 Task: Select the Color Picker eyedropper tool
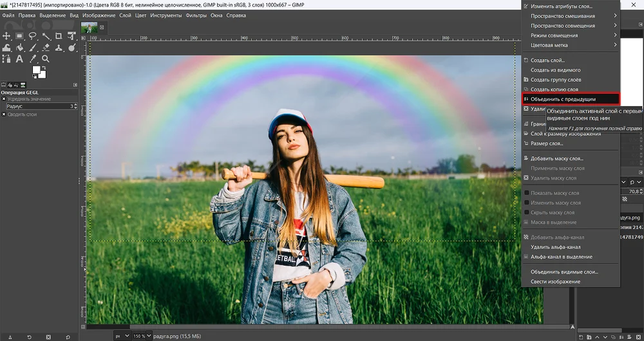pos(32,59)
